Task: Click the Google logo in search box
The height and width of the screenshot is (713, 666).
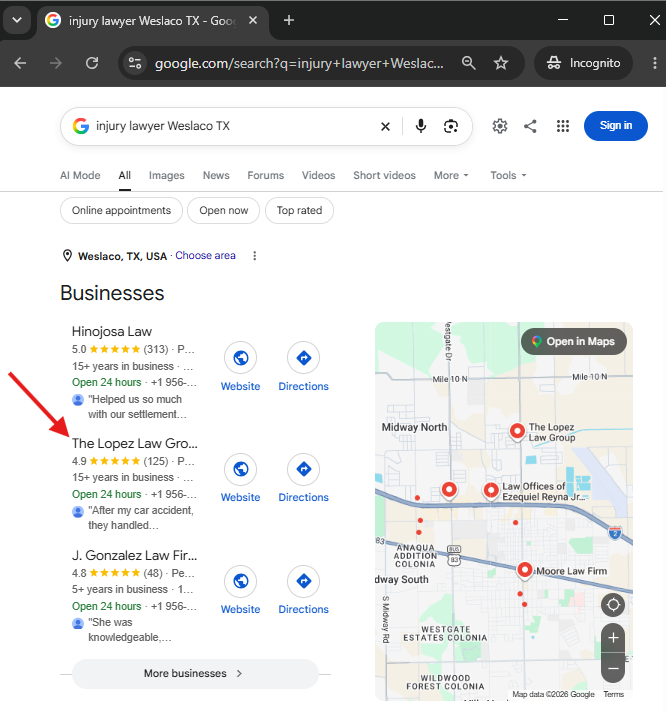Action: (x=81, y=126)
